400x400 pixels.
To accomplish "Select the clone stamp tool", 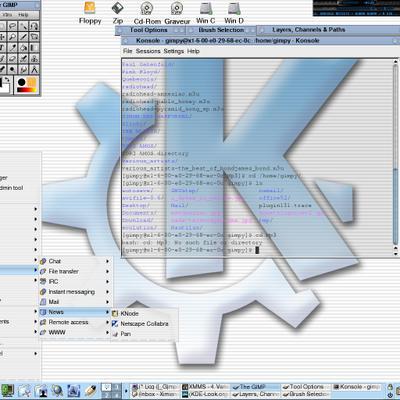I will coord(34,59).
